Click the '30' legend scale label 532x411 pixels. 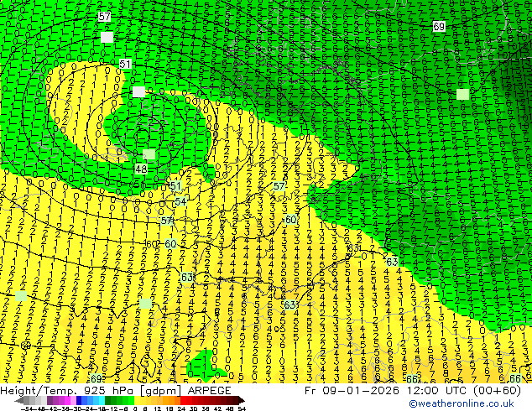coord(193,408)
